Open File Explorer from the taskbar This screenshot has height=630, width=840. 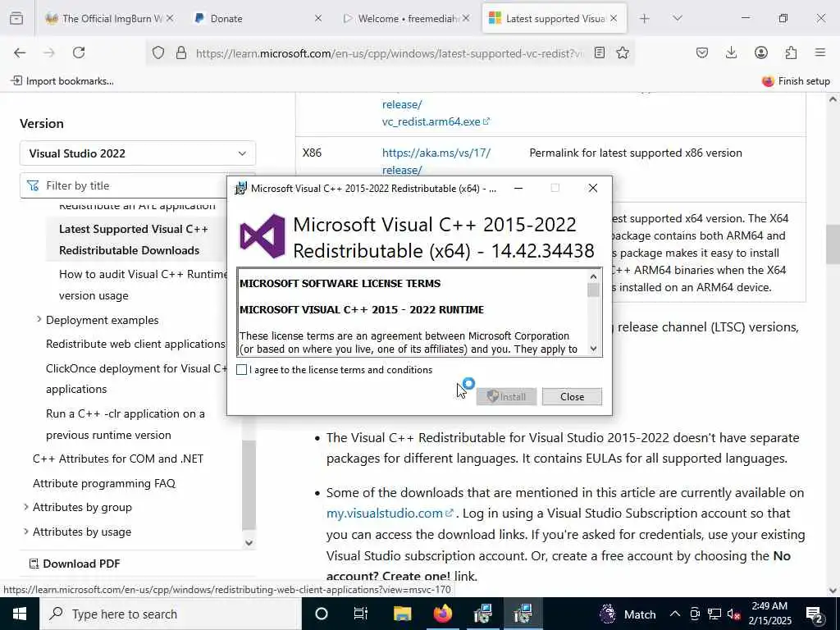click(x=402, y=614)
